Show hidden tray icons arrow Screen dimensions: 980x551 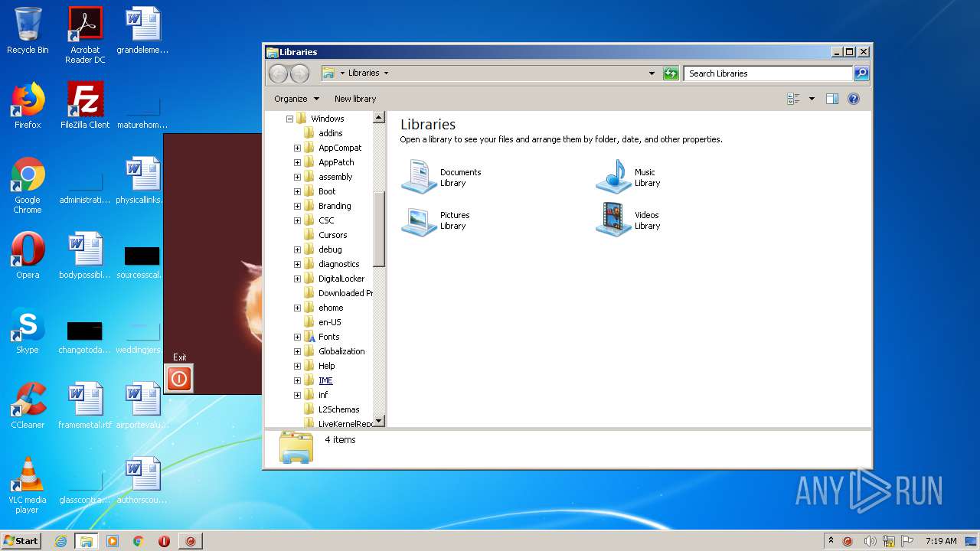pos(831,541)
